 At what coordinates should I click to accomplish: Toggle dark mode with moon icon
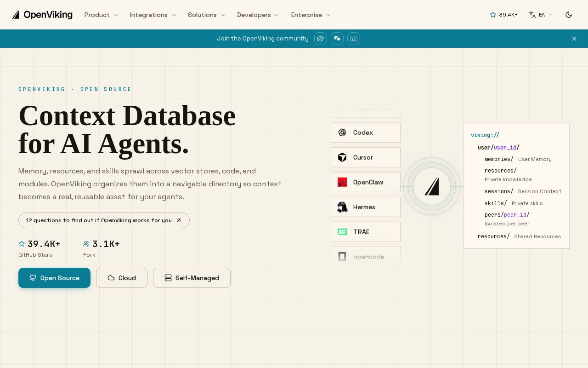[x=569, y=15]
